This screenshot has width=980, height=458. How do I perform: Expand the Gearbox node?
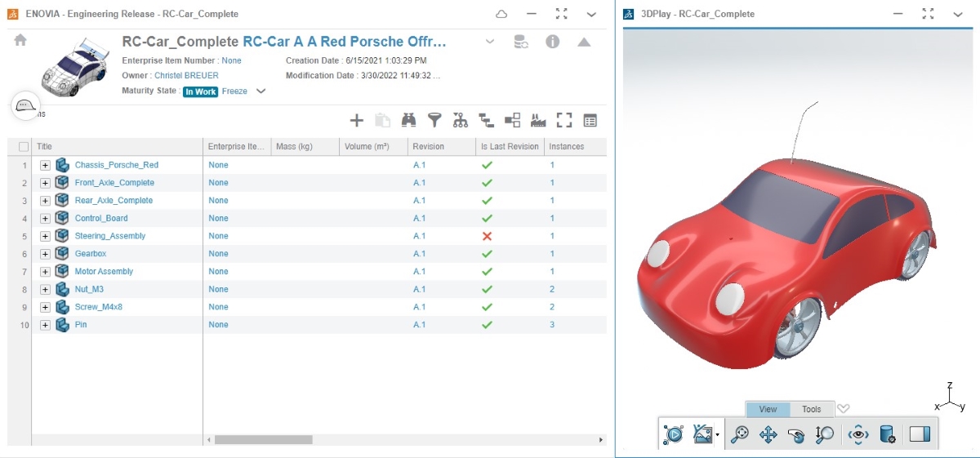coord(45,254)
